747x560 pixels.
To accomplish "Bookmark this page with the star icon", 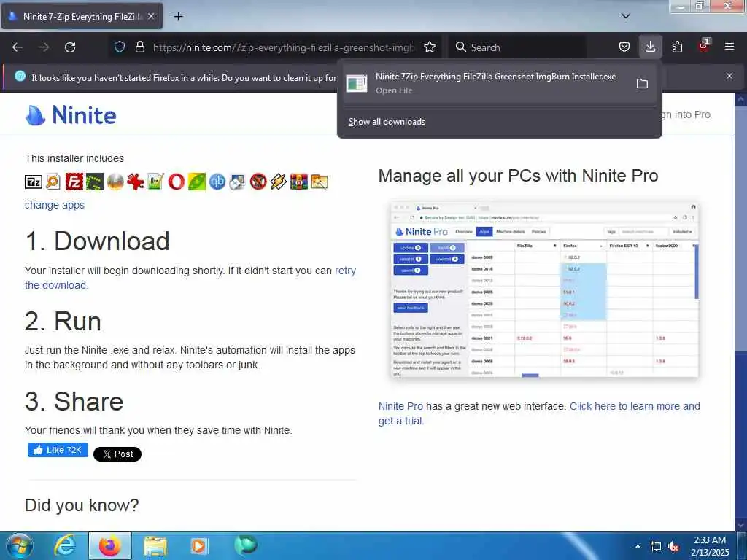I will pyautogui.click(x=430, y=47).
